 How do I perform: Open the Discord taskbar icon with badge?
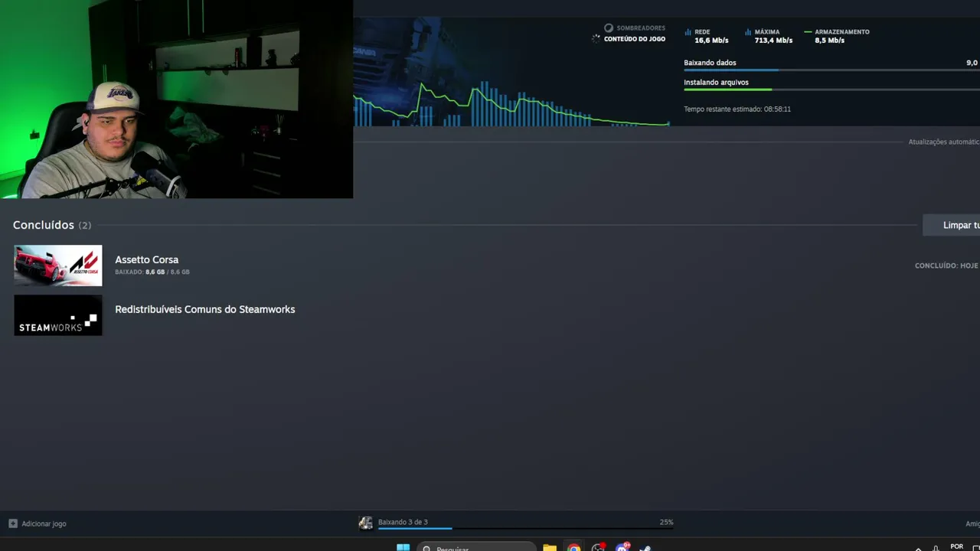pos(622,547)
